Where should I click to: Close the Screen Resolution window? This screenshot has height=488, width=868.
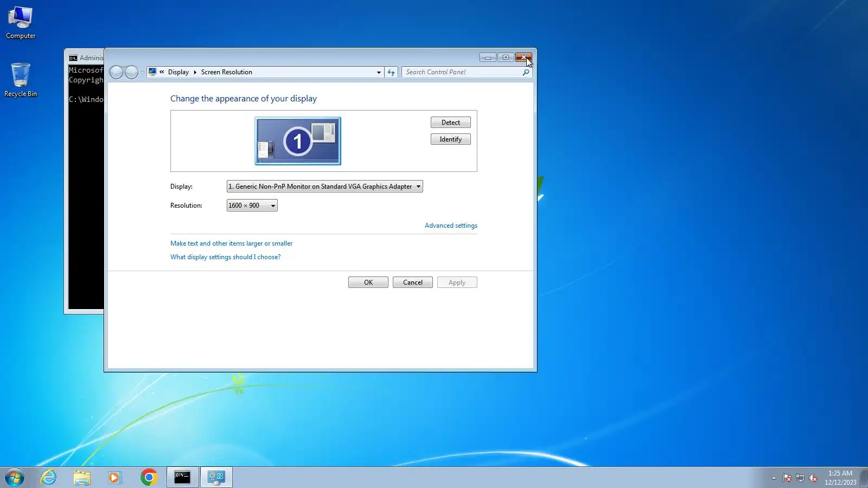coord(524,57)
